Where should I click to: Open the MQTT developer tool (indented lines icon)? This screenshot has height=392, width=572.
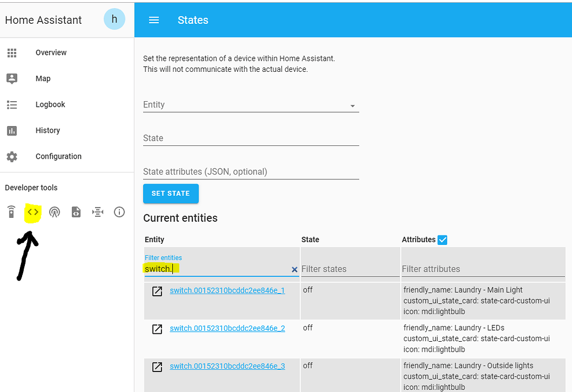[98, 212]
